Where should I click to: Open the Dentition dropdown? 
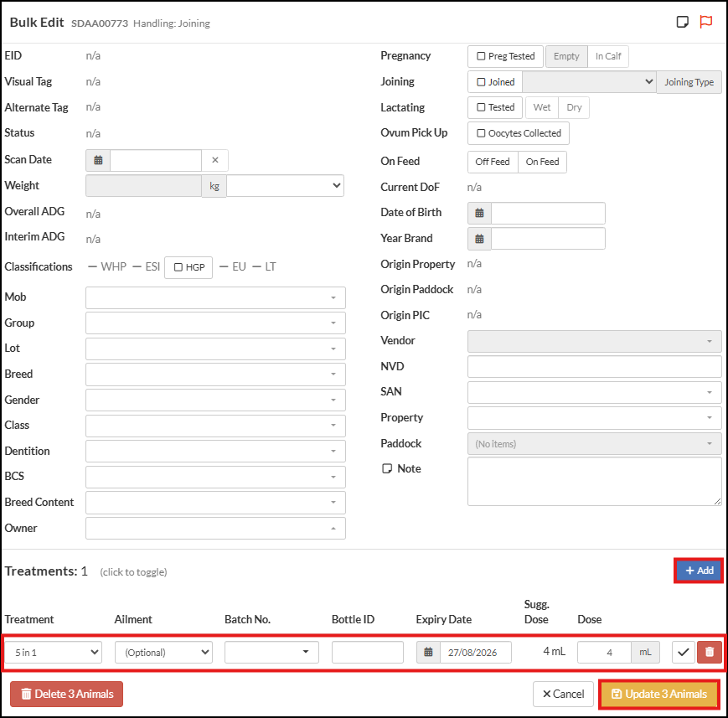point(215,451)
